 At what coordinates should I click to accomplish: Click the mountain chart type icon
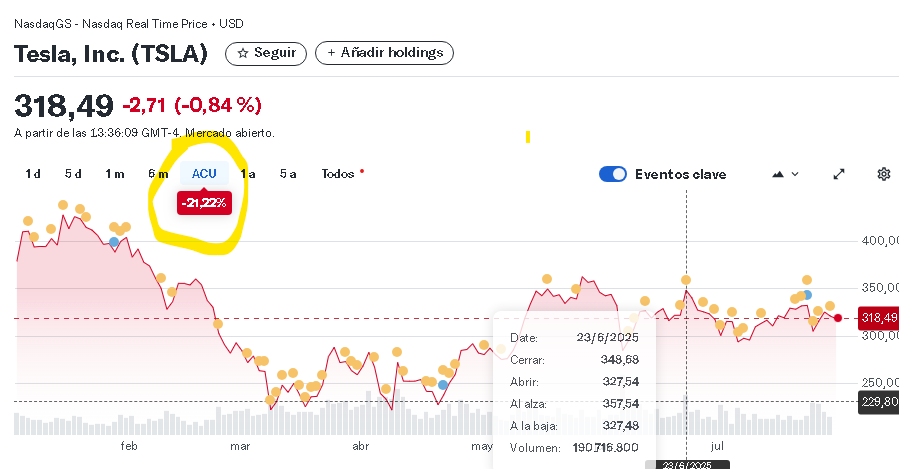[x=778, y=174]
